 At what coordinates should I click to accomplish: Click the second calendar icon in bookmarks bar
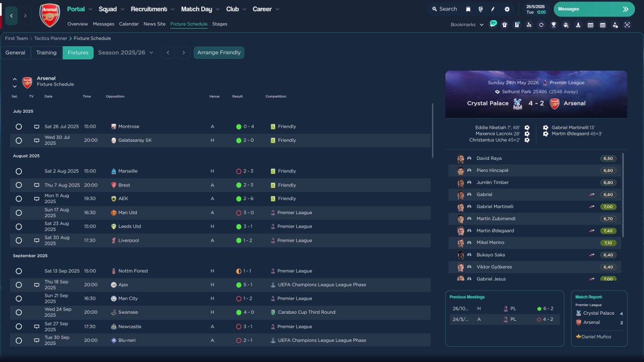click(603, 25)
